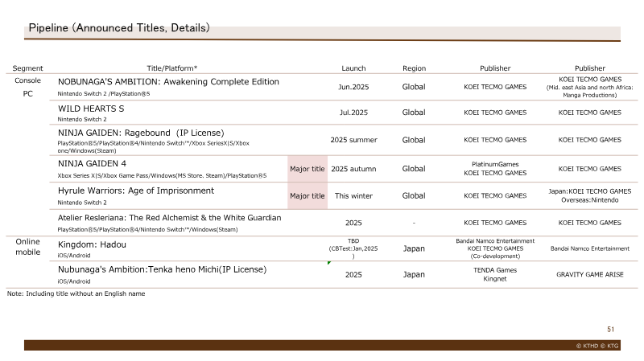The height and width of the screenshot is (361, 644).
Task: Select the Major title badge for NINJA GAIDEN 4
Action: coord(308,169)
